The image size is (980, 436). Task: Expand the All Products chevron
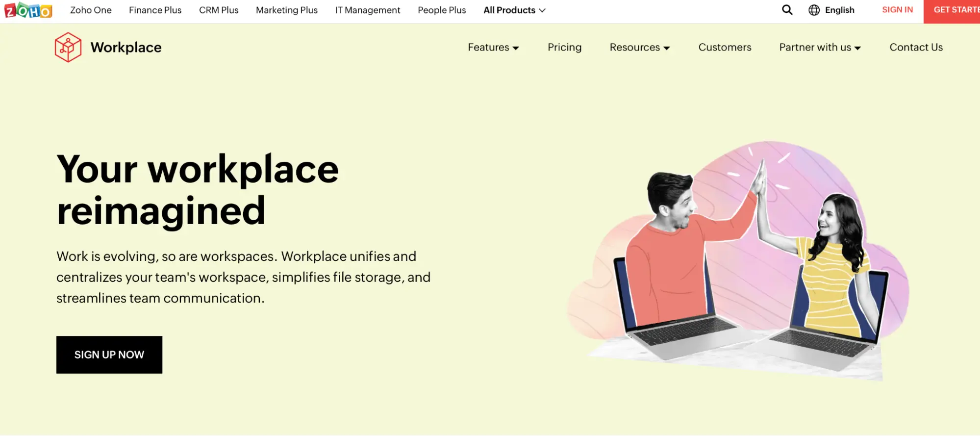[x=542, y=10]
